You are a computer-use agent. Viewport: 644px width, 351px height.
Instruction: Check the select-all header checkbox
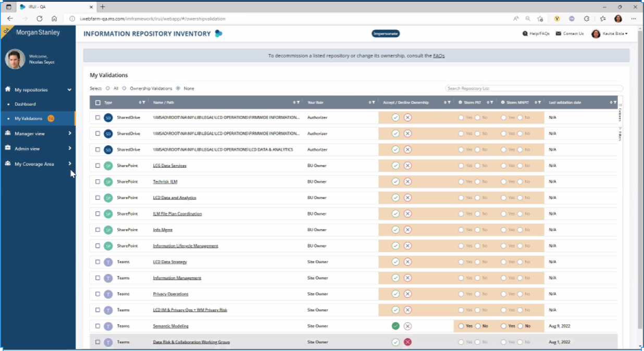click(x=98, y=103)
